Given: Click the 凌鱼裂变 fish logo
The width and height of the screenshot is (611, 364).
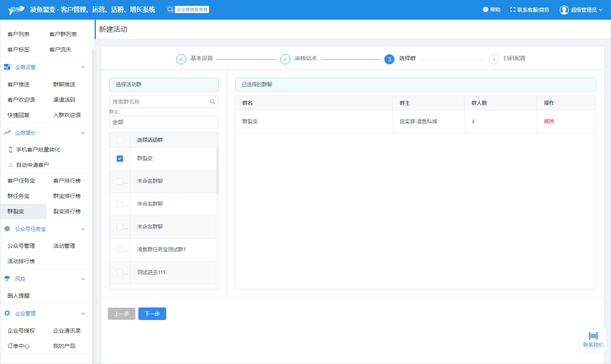Looking at the screenshot, I should click(16, 10).
